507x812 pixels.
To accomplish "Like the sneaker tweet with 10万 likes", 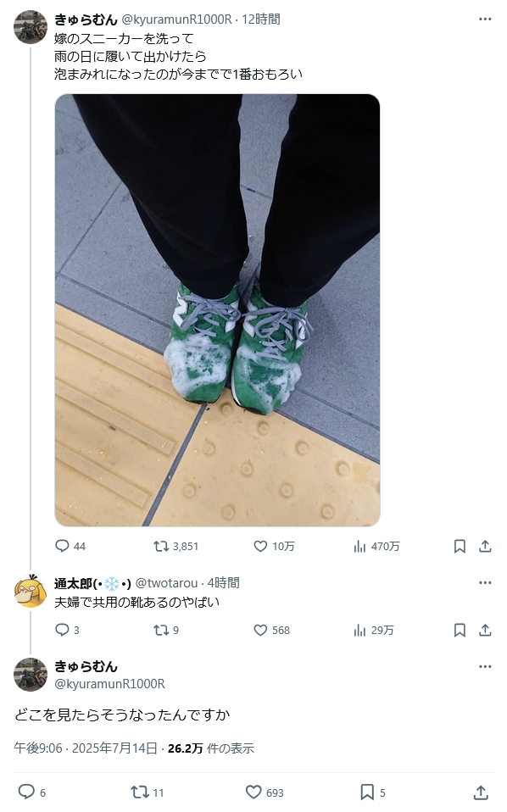I will coord(260,546).
